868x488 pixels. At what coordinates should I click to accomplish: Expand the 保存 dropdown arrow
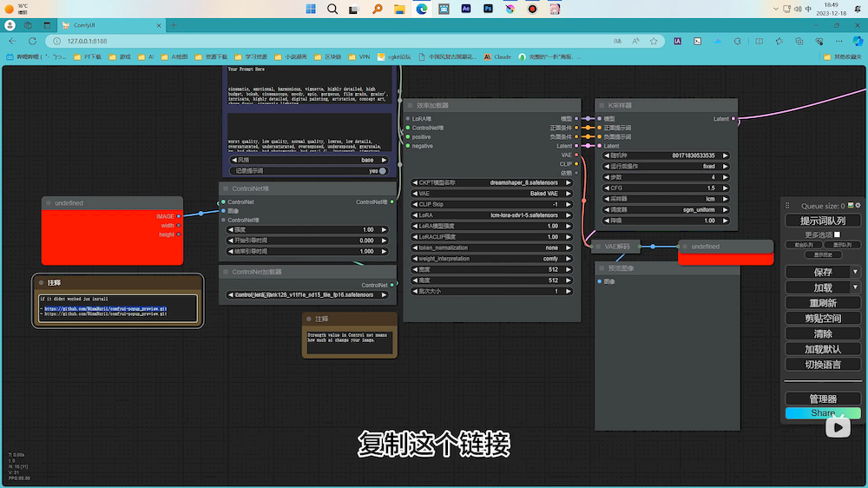point(855,272)
